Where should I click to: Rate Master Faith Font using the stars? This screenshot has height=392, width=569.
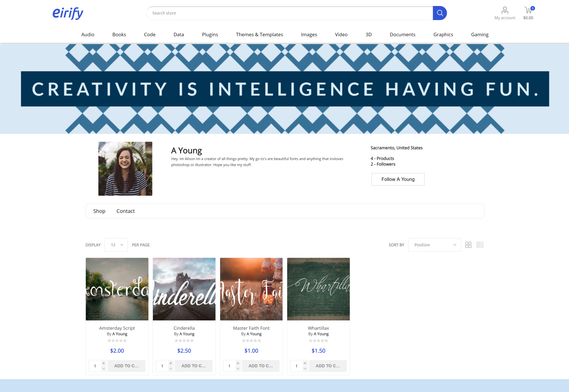[x=251, y=340]
